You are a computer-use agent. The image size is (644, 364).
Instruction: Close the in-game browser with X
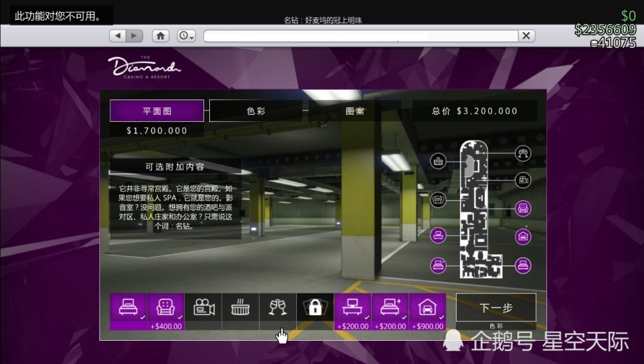(x=526, y=35)
